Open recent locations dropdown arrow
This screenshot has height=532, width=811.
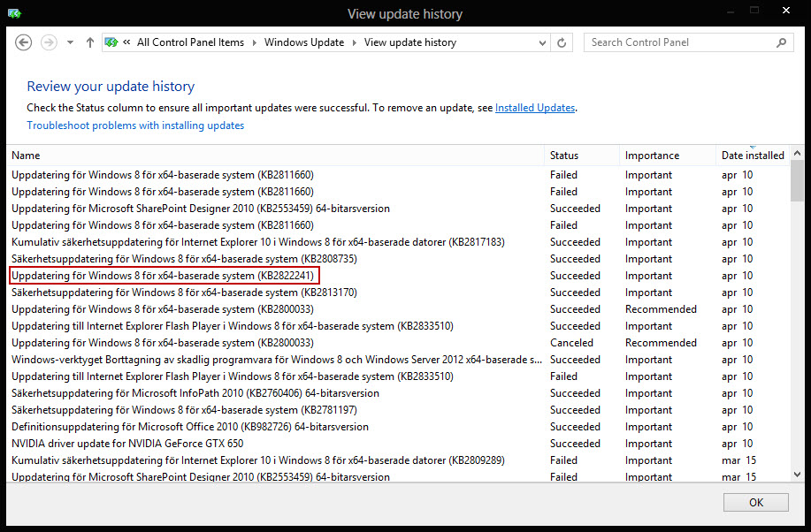tap(71, 42)
